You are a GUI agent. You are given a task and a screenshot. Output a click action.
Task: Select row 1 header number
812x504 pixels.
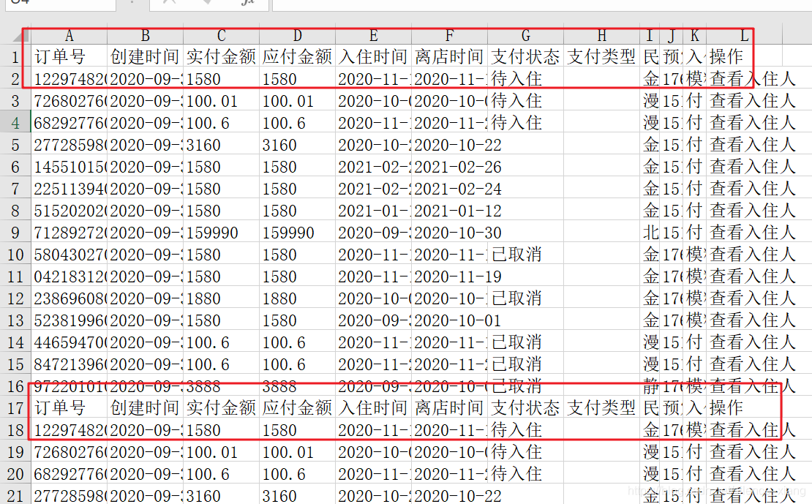[x=16, y=56]
